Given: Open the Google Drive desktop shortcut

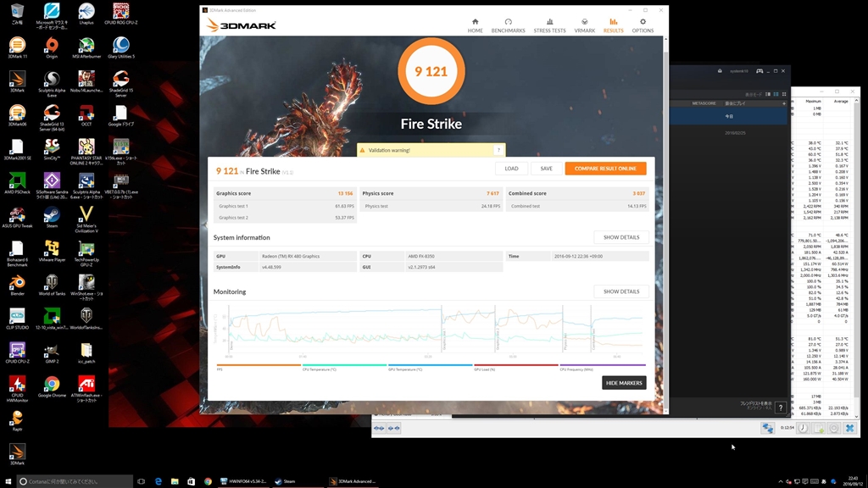Looking at the screenshot, I should tap(120, 115).
